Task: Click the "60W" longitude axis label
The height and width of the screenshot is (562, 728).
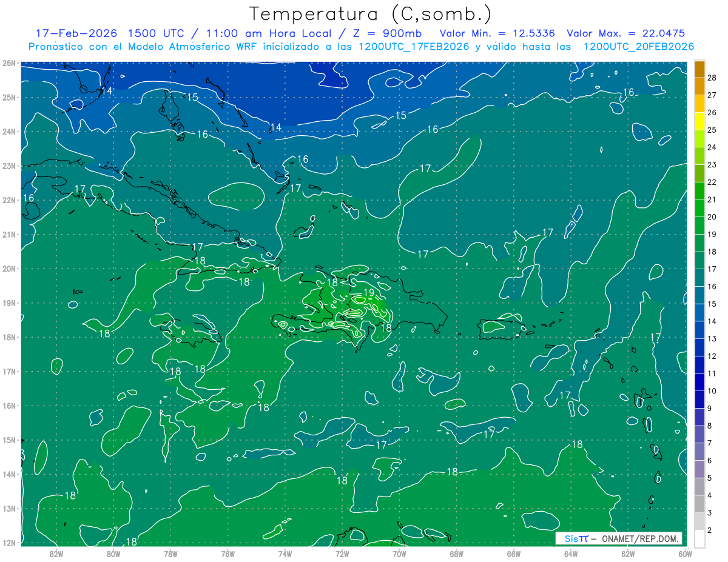Action: tap(684, 554)
